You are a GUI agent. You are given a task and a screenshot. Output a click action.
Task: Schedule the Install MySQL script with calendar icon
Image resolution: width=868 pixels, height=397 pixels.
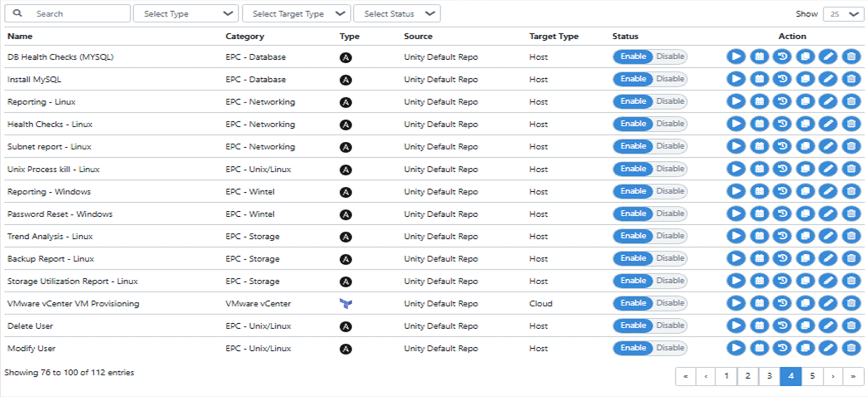click(759, 79)
